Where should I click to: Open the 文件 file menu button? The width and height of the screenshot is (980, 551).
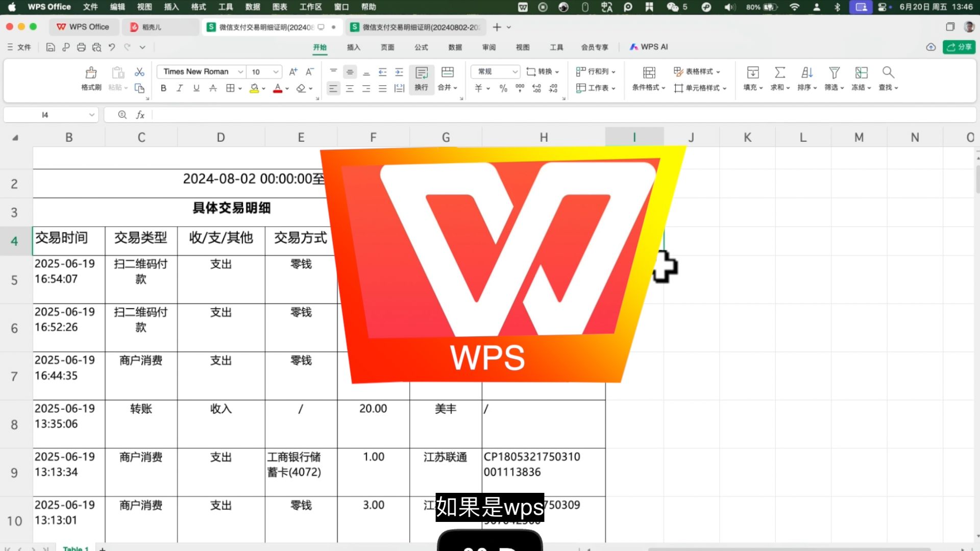click(19, 47)
